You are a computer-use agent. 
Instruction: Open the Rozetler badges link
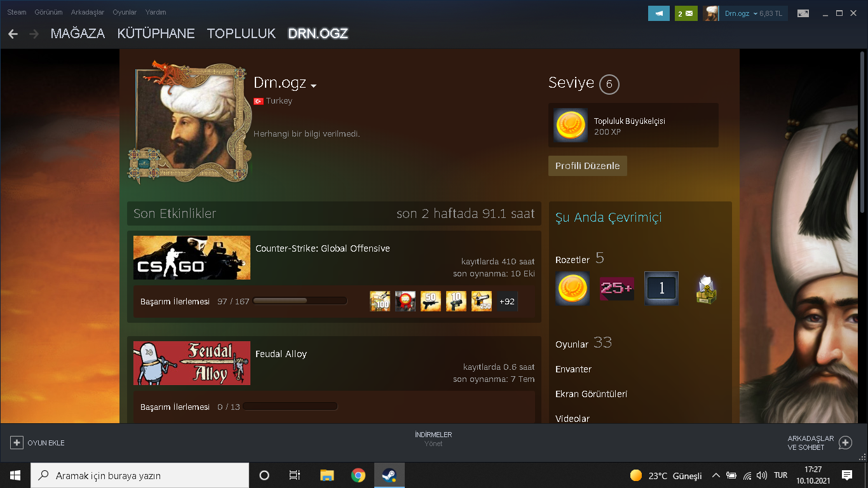click(580, 259)
